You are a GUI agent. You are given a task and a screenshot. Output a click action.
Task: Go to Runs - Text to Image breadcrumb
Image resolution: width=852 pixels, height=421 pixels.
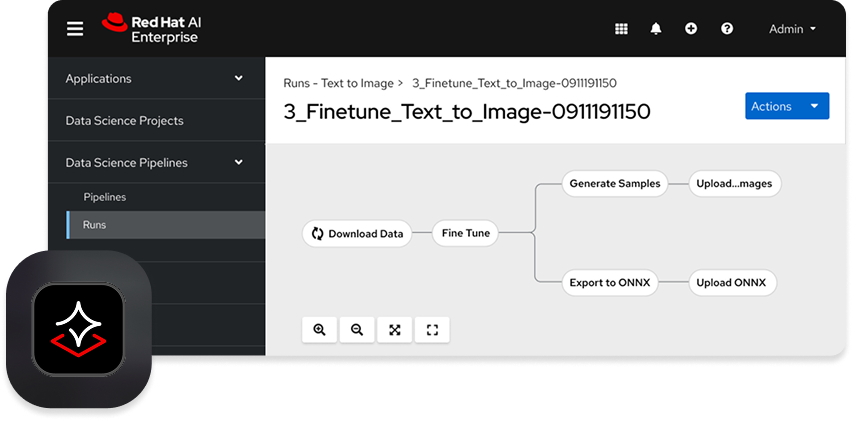[338, 83]
